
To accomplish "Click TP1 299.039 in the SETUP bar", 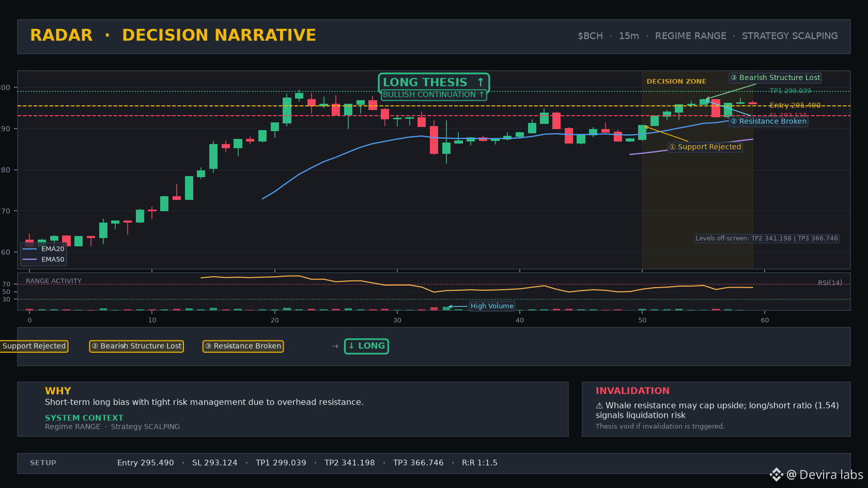I will [281, 463].
